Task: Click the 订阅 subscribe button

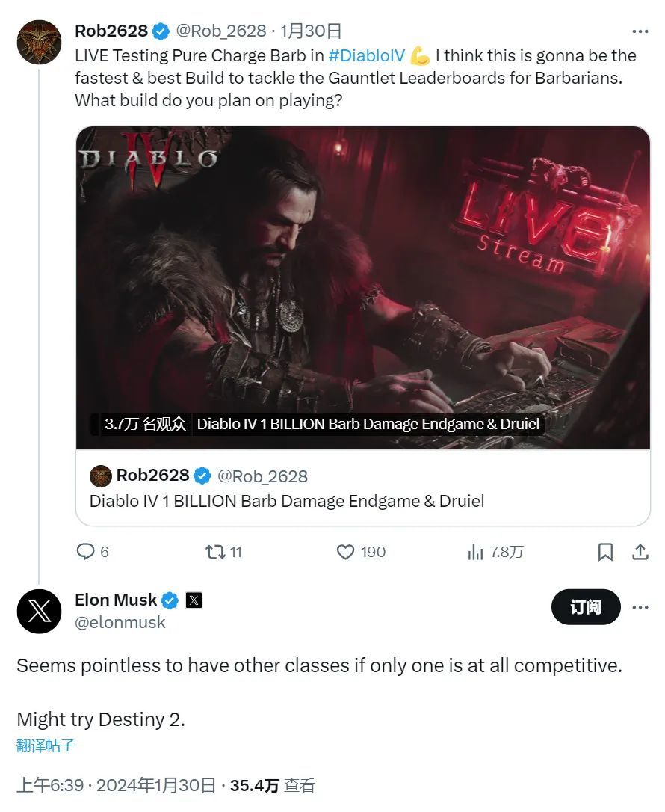Action: point(586,606)
